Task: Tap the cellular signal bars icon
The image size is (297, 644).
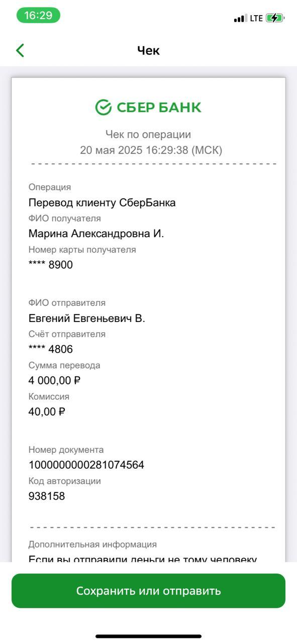Action: 240,19
